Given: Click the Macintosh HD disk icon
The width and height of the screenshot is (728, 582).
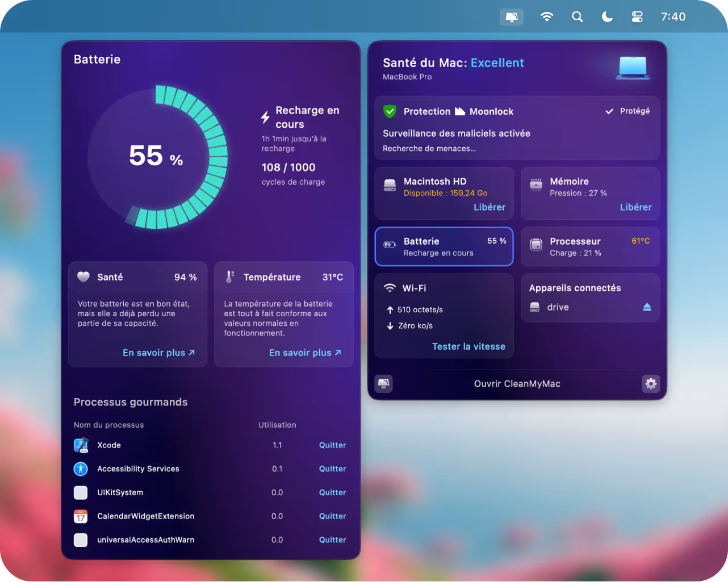Looking at the screenshot, I should coord(390,185).
